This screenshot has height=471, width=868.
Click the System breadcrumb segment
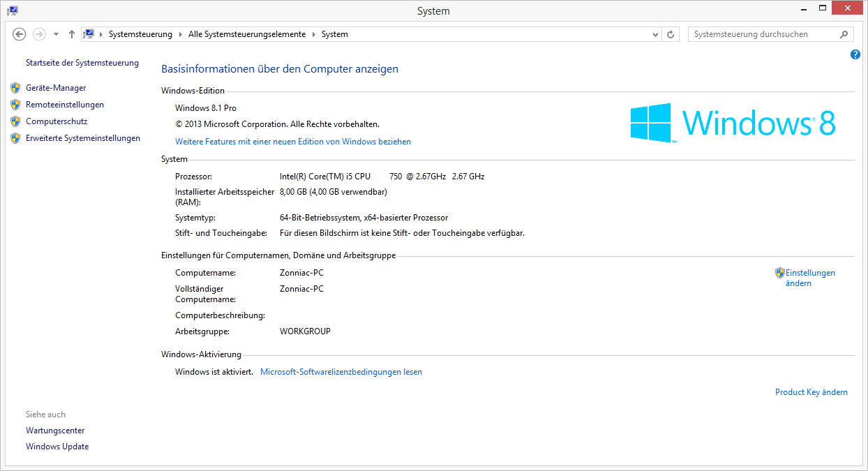335,34
